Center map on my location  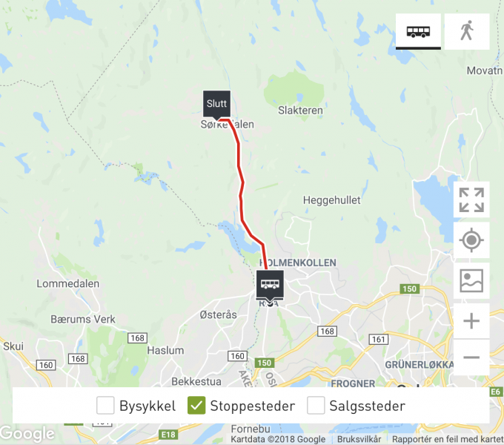pyautogui.click(x=471, y=240)
